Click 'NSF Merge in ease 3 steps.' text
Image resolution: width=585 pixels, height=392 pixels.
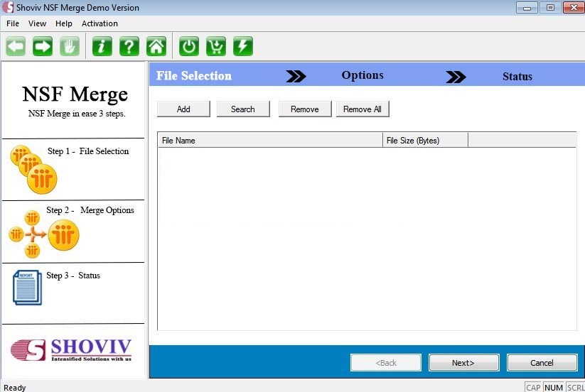(x=77, y=114)
